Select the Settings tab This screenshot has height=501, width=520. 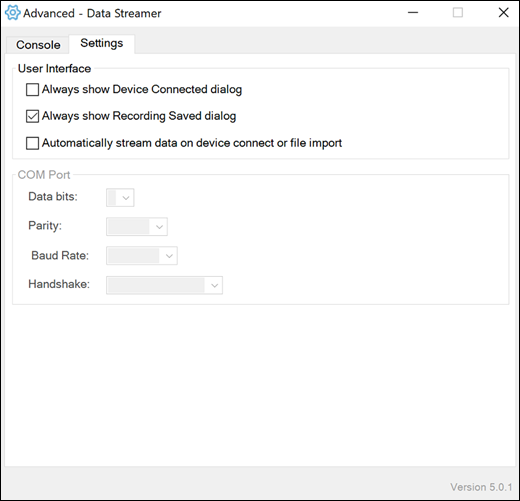(102, 43)
